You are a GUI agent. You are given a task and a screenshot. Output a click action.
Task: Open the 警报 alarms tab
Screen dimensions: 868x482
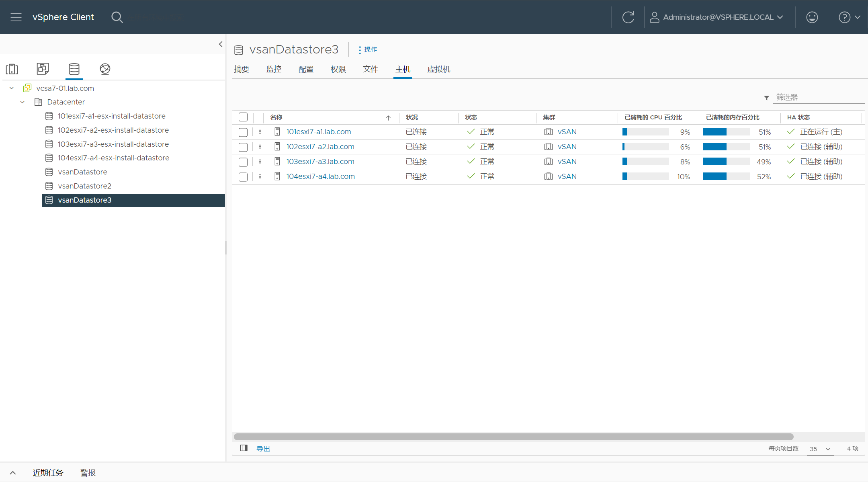click(88, 473)
